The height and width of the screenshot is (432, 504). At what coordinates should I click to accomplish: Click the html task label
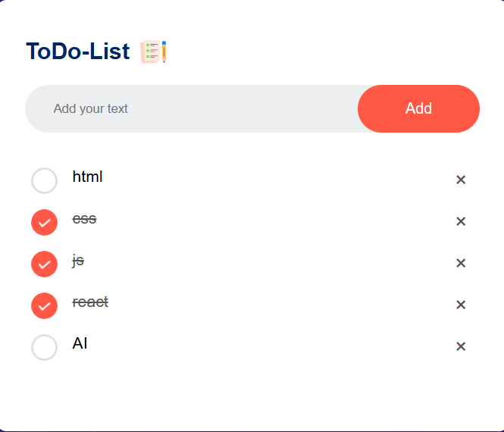click(x=87, y=177)
